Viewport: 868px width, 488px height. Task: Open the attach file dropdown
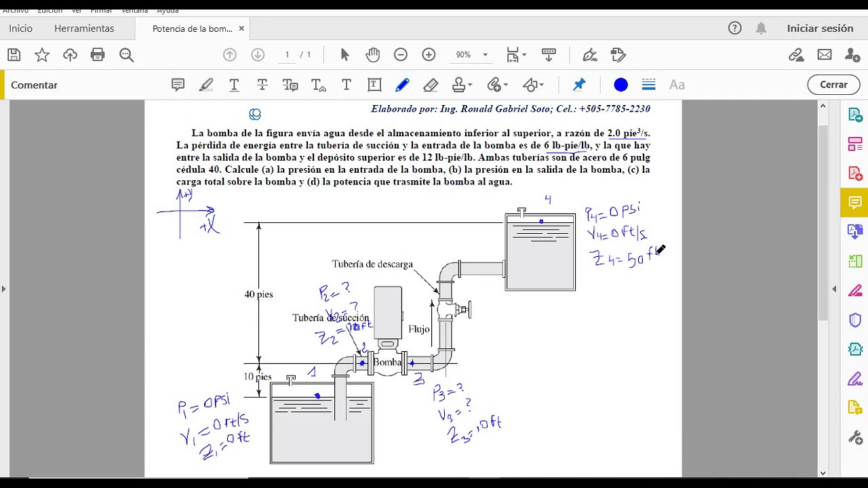(x=498, y=85)
